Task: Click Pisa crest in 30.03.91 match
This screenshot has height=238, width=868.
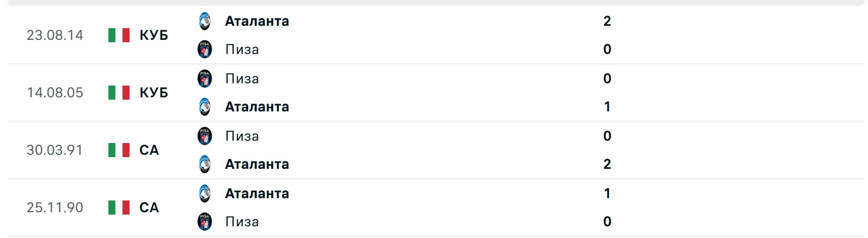Action: 205,136
